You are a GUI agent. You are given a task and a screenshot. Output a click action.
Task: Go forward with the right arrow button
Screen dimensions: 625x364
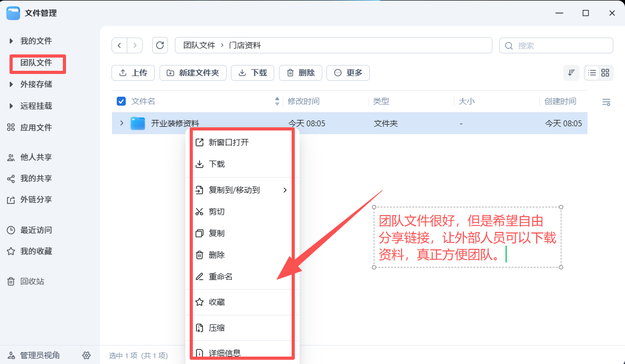[x=135, y=45]
